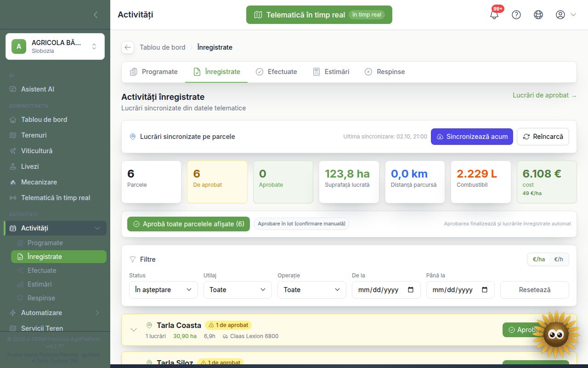Reset filters with the Resetează button
Image resolution: width=588 pixels, height=368 pixels.
click(x=535, y=290)
